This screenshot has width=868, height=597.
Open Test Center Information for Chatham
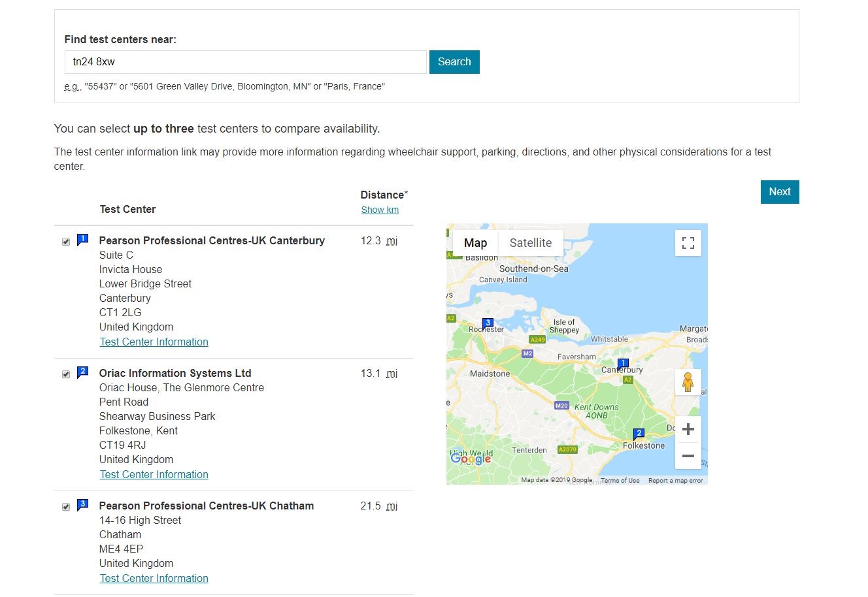154,578
